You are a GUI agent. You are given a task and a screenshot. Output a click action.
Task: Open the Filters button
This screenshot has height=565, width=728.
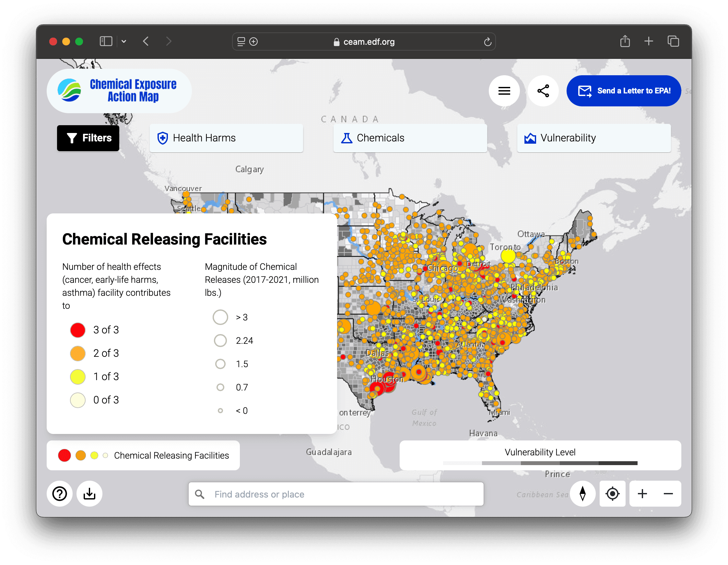[88, 138]
